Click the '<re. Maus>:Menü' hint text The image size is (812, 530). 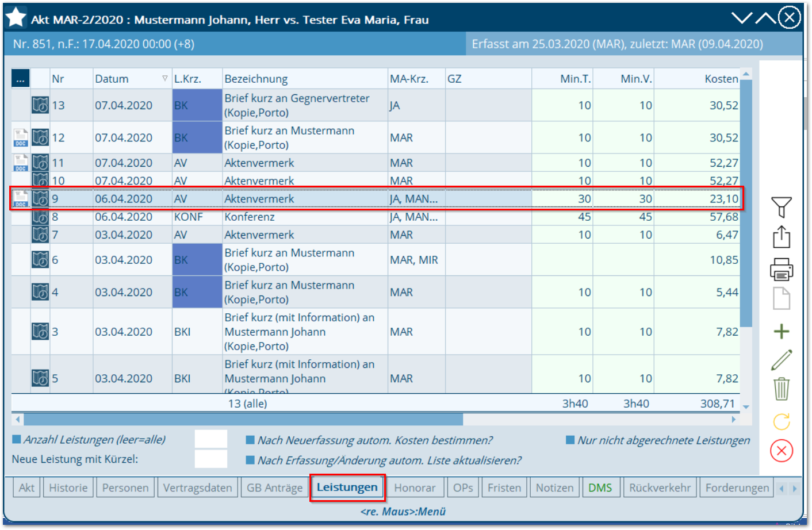[x=403, y=511]
